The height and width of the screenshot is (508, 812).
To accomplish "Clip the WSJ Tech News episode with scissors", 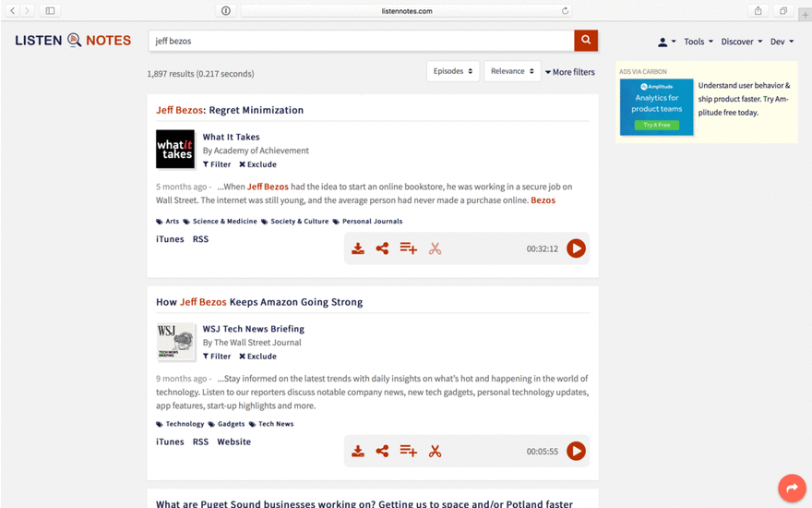I will pos(435,452).
